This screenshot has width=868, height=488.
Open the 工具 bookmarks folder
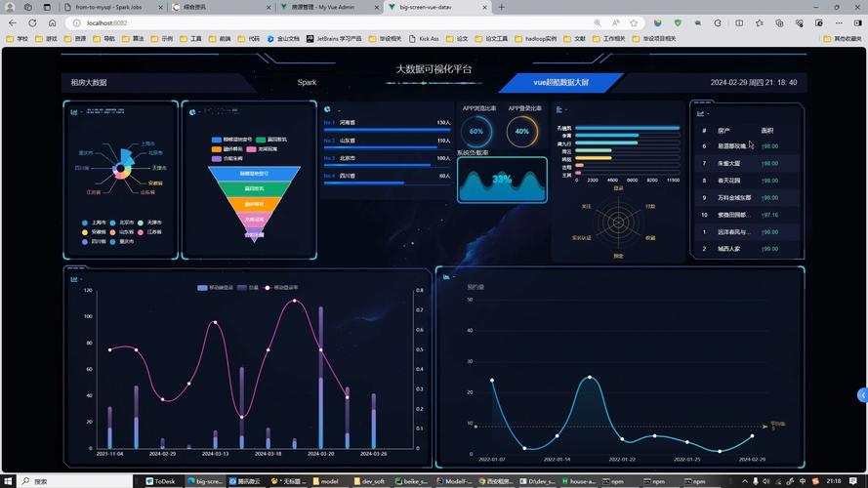point(191,39)
